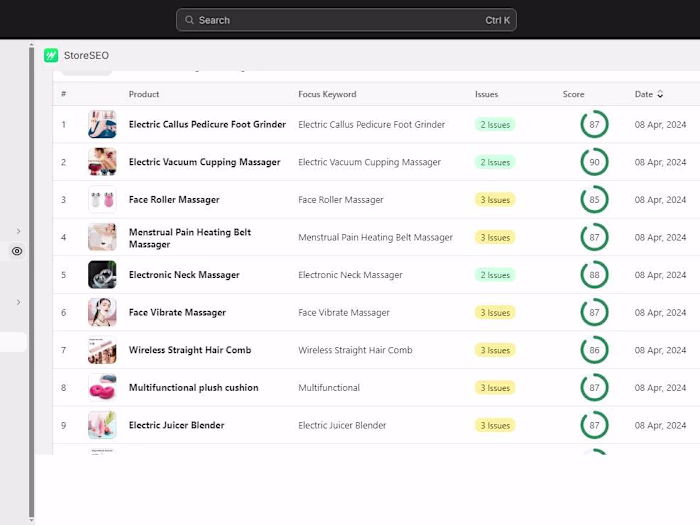Screen dimensions: 700x525
Task: Open Multifunctional plush cushion product name
Action: [193, 388]
